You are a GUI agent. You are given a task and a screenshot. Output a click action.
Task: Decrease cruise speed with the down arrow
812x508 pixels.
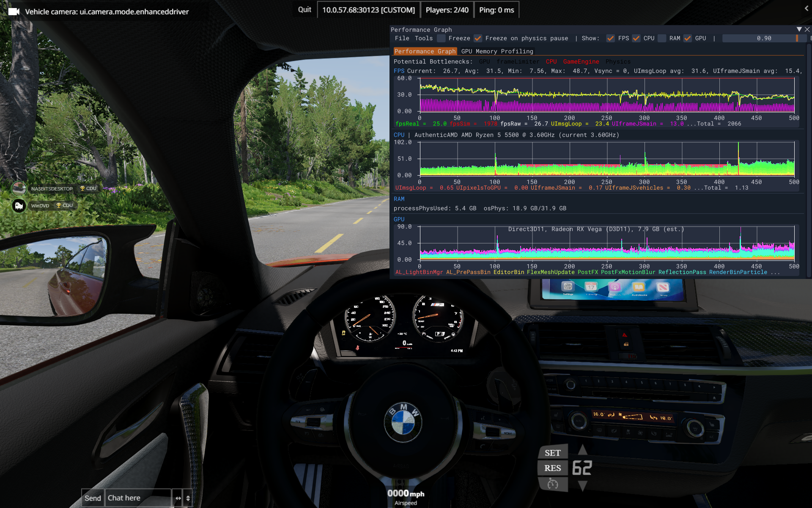(582, 486)
